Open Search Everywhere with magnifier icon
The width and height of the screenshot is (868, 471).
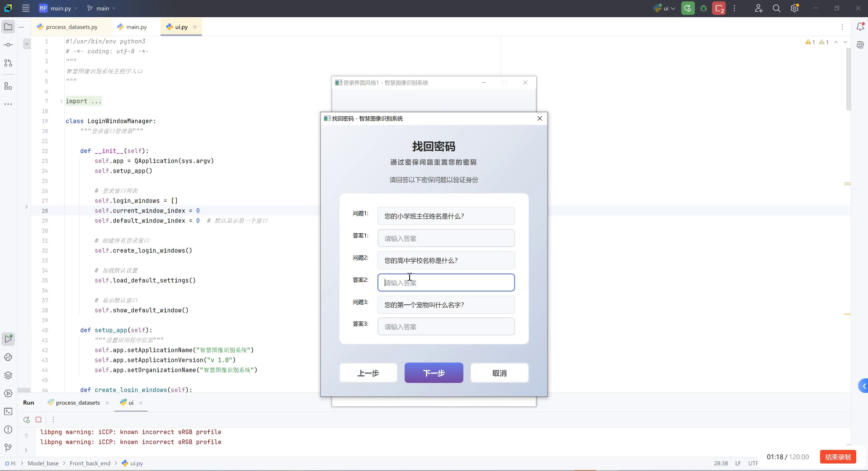pyautogui.click(x=776, y=8)
